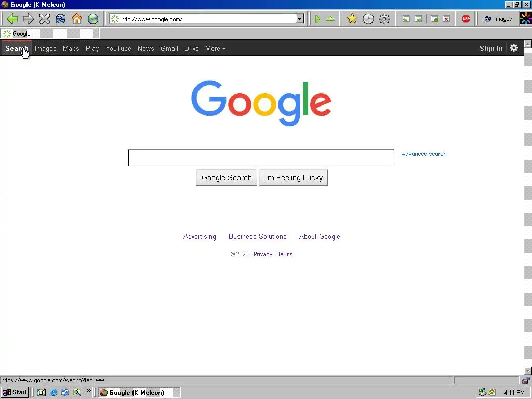The image size is (532, 399).
Task: Open the About Google link
Action: 320,237
